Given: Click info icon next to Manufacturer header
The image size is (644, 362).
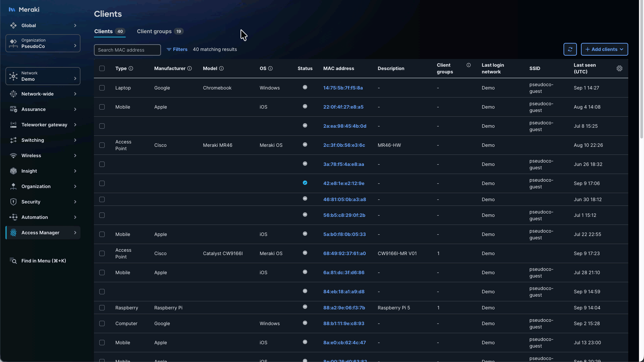Looking at the screenshot, I should [190, 68].
